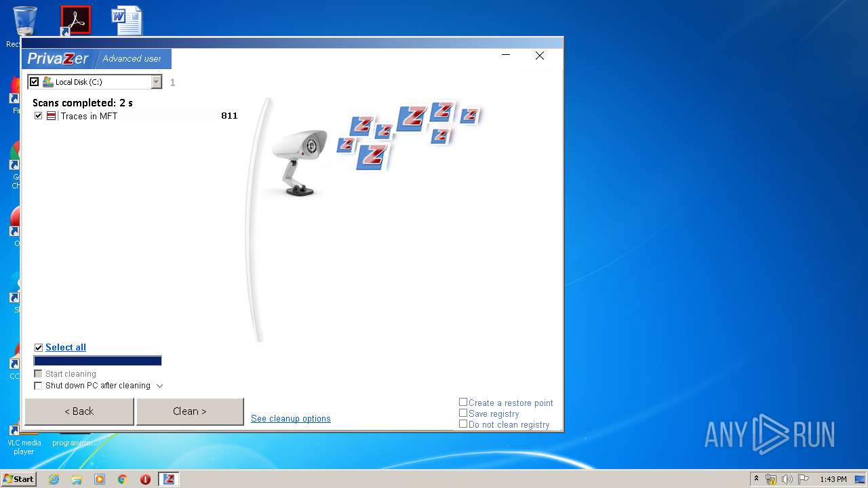
Task: Open File Explorer from the taskbar
Action: (x=77, y=479)
